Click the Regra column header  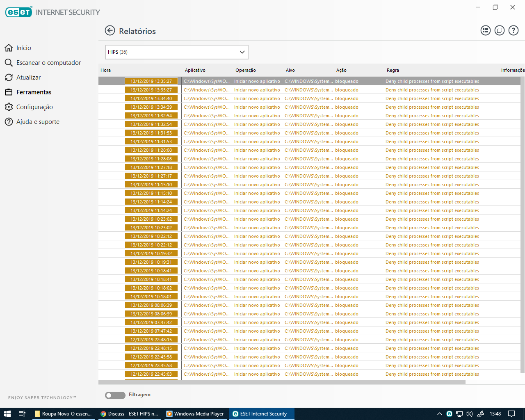393,70
